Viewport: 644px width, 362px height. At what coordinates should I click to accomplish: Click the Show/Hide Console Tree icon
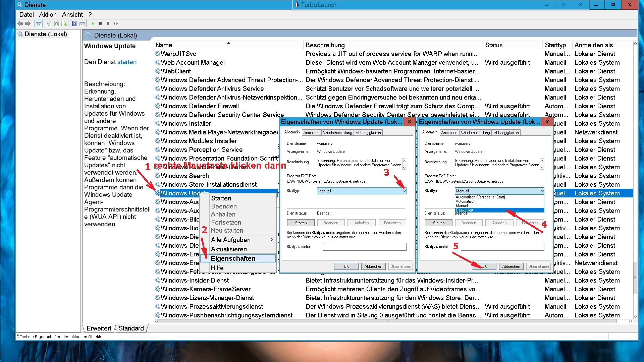coord(38,23)
